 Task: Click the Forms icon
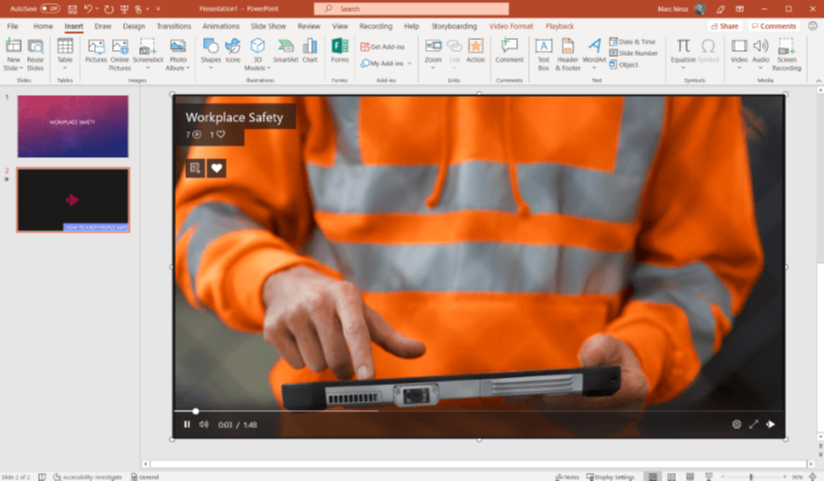[x=340, y=51]
